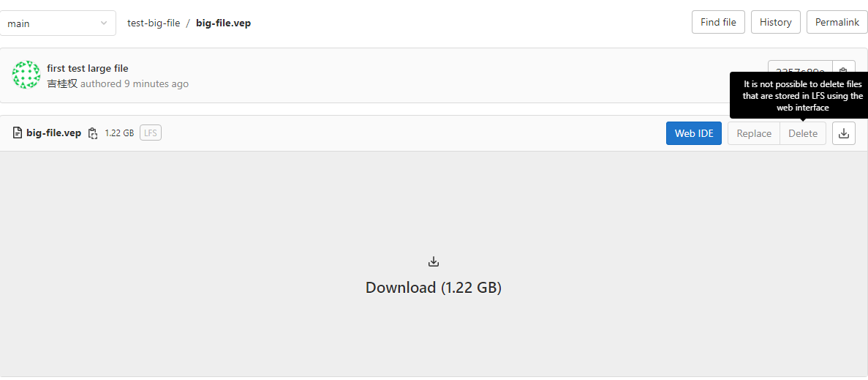Screen dimensions: 868x380
Task: Select the big-file.vep breadcrumb link
Action: [x=223, y=23]
